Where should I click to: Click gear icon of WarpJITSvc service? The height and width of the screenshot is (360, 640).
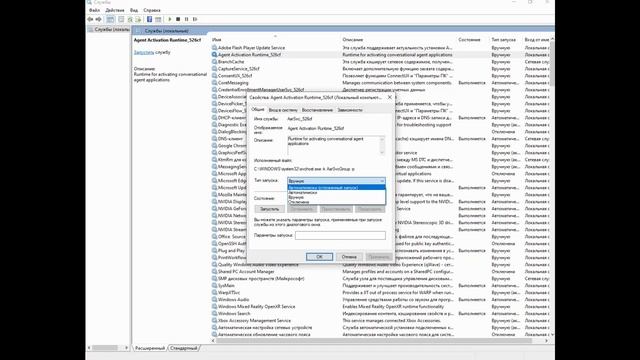coord(214,292)
